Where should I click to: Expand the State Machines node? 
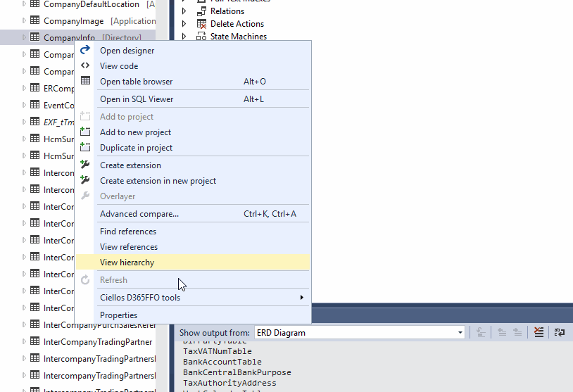pyautogui.click(x=184, y=37)
